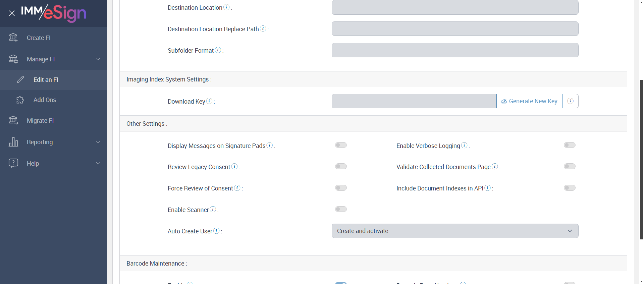Open the Add-Ons menu item

(45, 100)
